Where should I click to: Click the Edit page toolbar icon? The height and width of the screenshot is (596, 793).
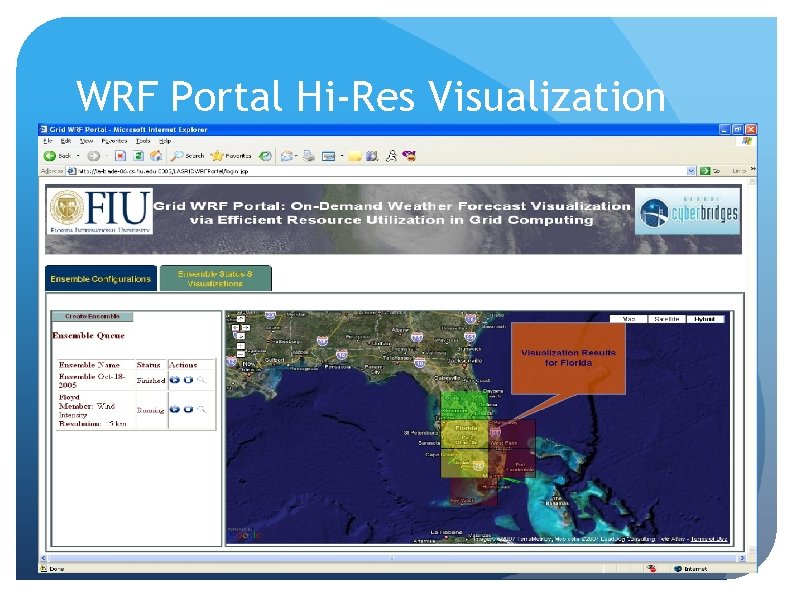tap(329, 156)
